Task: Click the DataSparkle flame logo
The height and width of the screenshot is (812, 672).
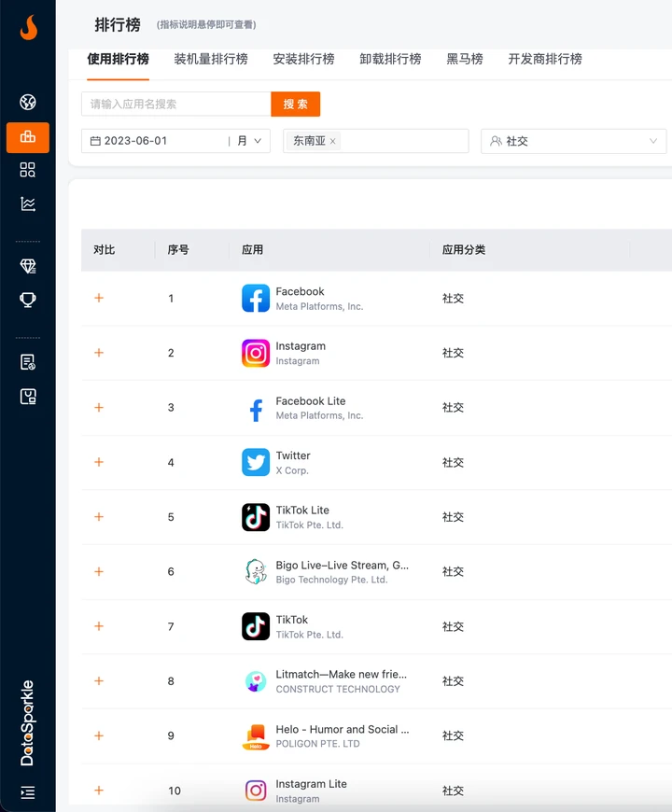Action: (29, 27)
